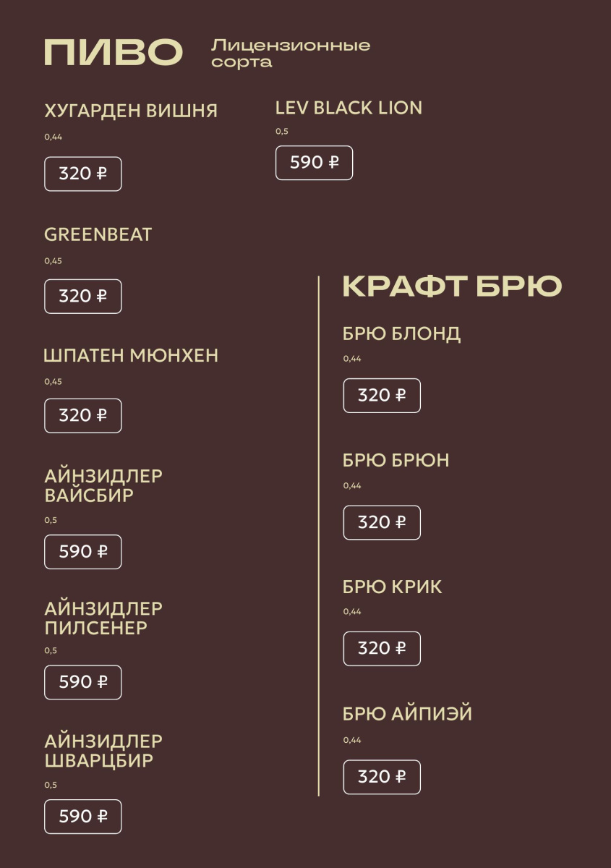Tap the Брю Айпиэй 320 ₽ price
611x868 pixels.
pyautogui.click(x=382, y=778)
